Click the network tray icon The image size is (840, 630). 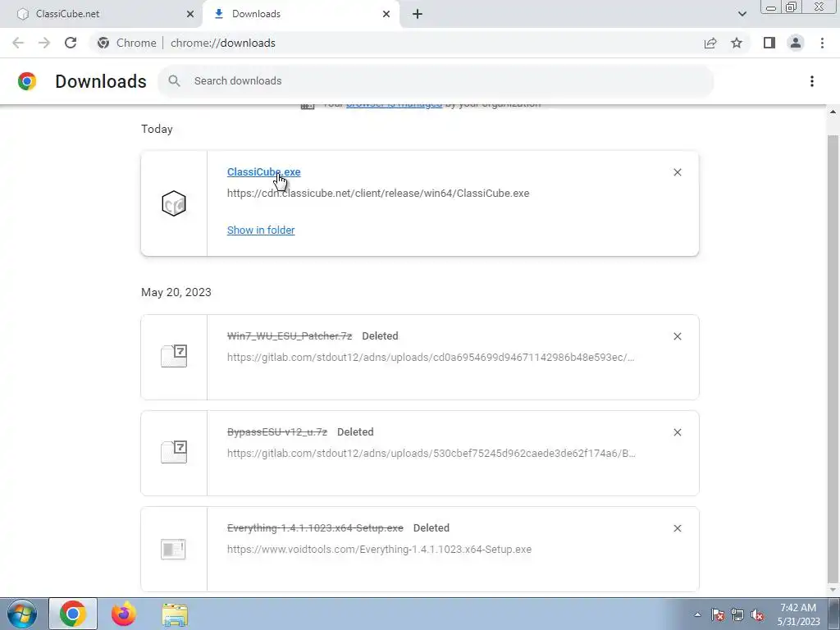[737, 614]
